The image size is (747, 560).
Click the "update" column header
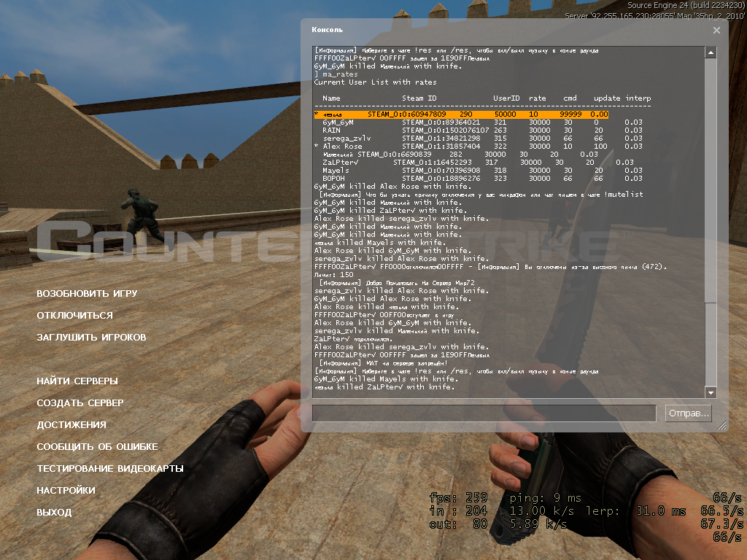coord(607,98)
